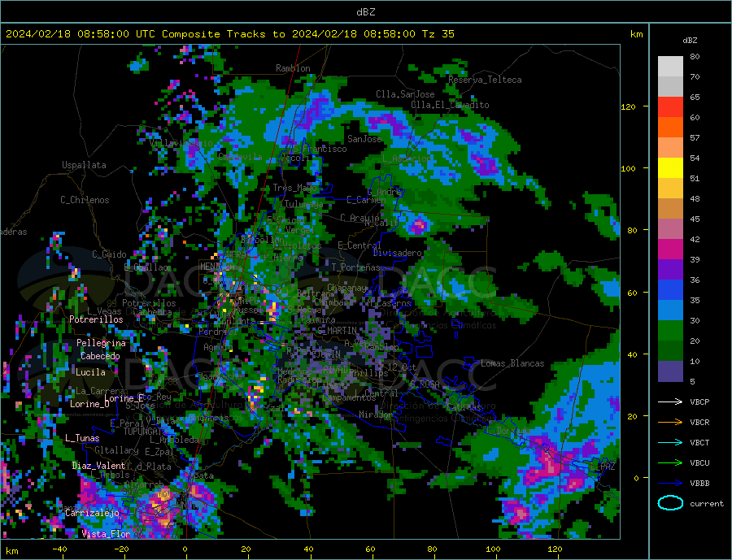Click the white VBCP arrow in legend
The image size is (732, 560).
[671, 402]
